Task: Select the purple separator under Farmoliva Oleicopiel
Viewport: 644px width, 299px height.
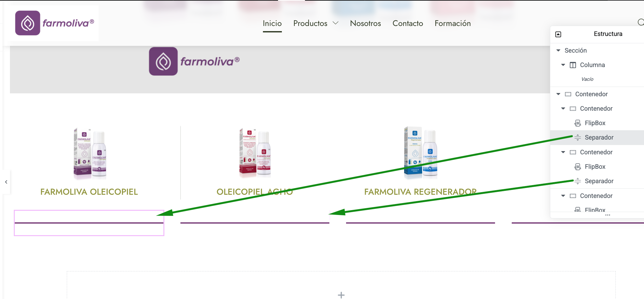Action: pos(89,223)
